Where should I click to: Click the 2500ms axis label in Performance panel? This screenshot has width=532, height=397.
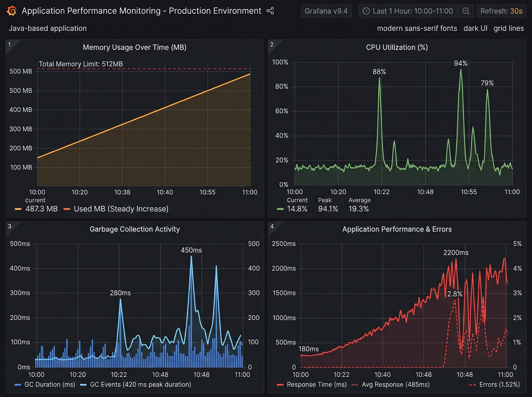click(x=284, y=244)
